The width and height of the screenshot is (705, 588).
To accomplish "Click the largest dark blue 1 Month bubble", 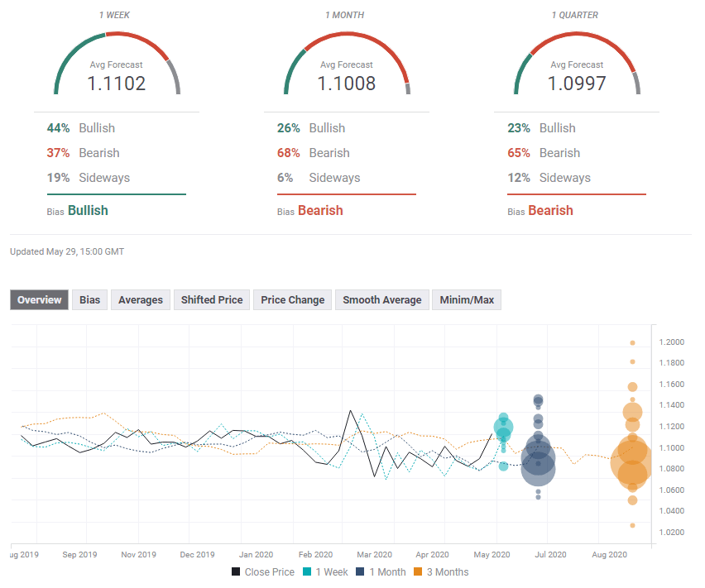I will click(x=538, y=468).
